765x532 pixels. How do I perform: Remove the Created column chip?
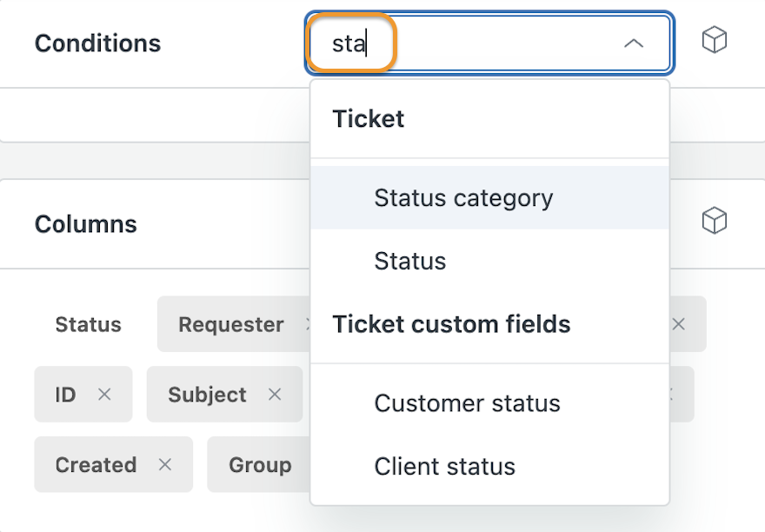pos(165,464)
